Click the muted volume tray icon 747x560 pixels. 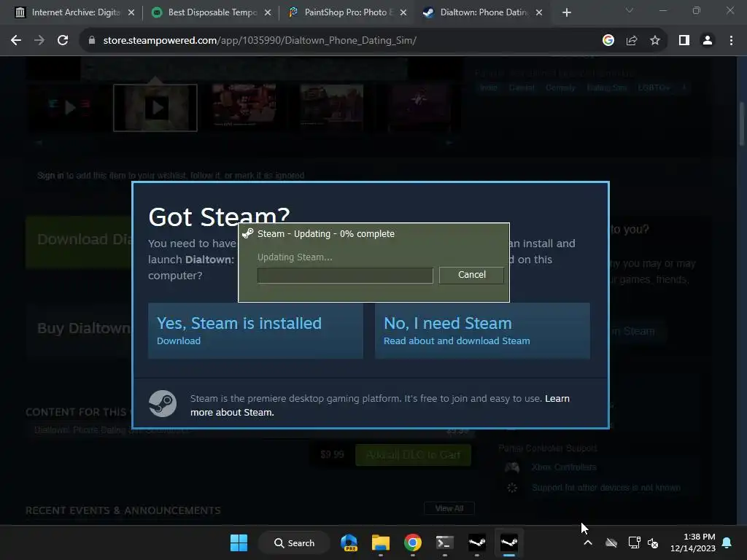pos(653,542)
